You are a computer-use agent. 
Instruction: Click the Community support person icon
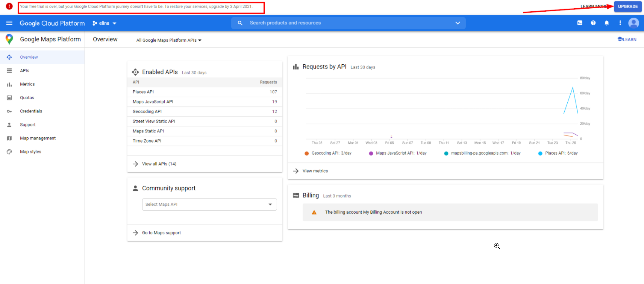coord(135,188)
